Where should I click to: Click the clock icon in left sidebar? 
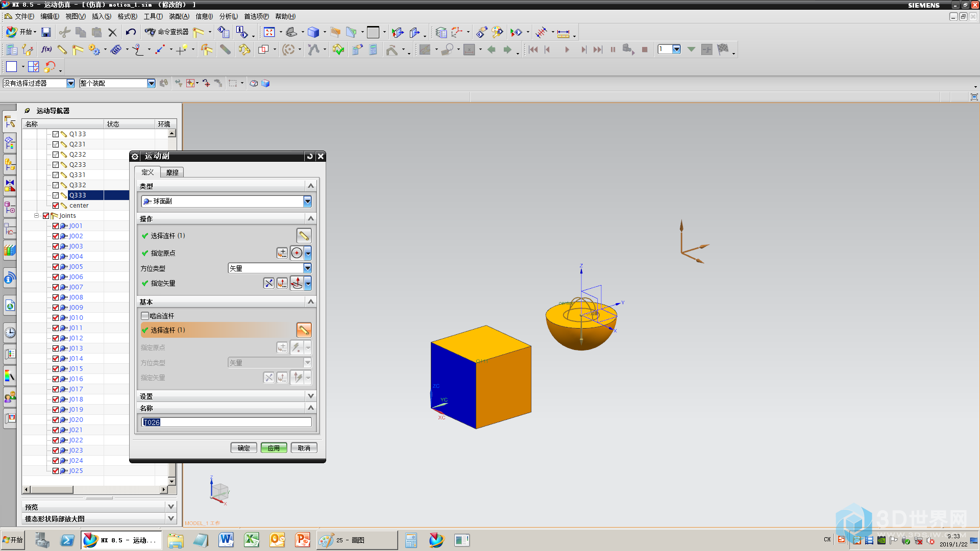tap(10, 333)
